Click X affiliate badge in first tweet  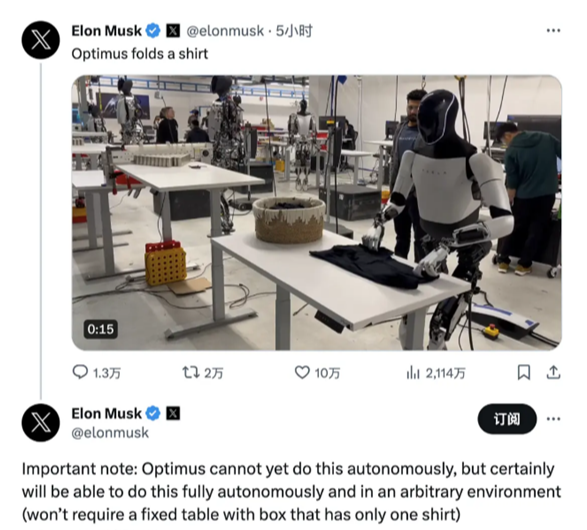pos(173,31)
